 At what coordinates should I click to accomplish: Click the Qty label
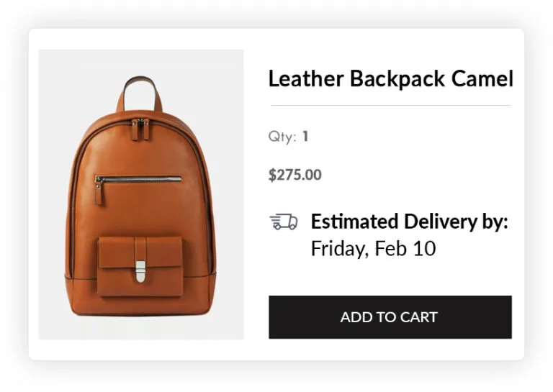coord(282,137)
